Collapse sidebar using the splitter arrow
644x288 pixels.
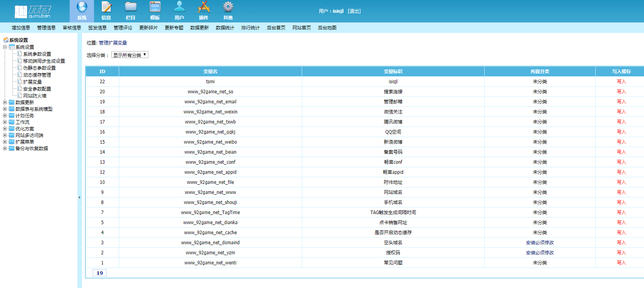click(x=79, y=197)
